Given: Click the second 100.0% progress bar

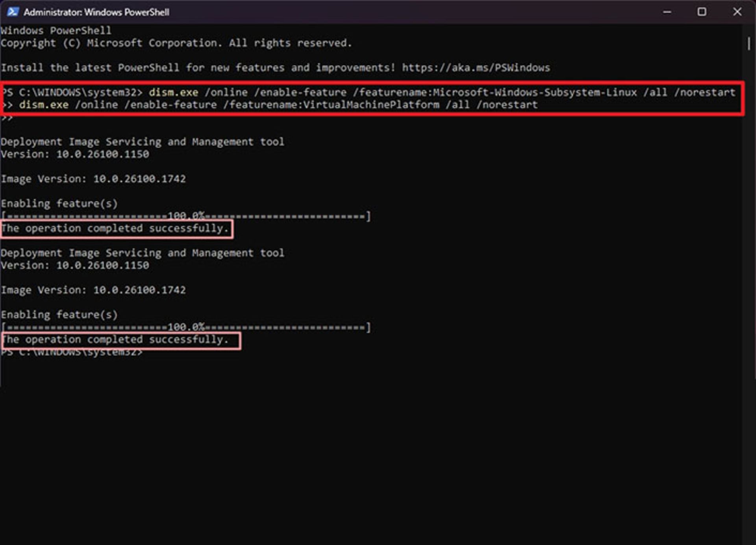Looking at the screenshot, I should 186,327.
